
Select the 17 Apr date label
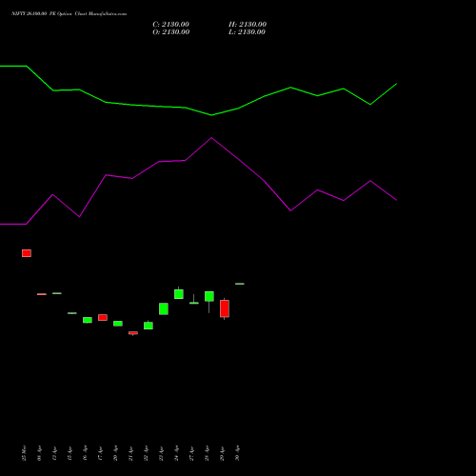[x=100, y=453]
